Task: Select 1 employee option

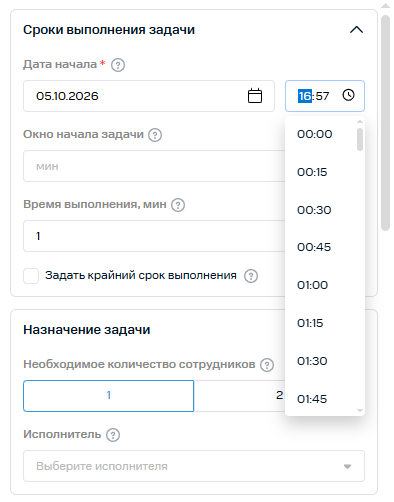Action: coord(109,396)
